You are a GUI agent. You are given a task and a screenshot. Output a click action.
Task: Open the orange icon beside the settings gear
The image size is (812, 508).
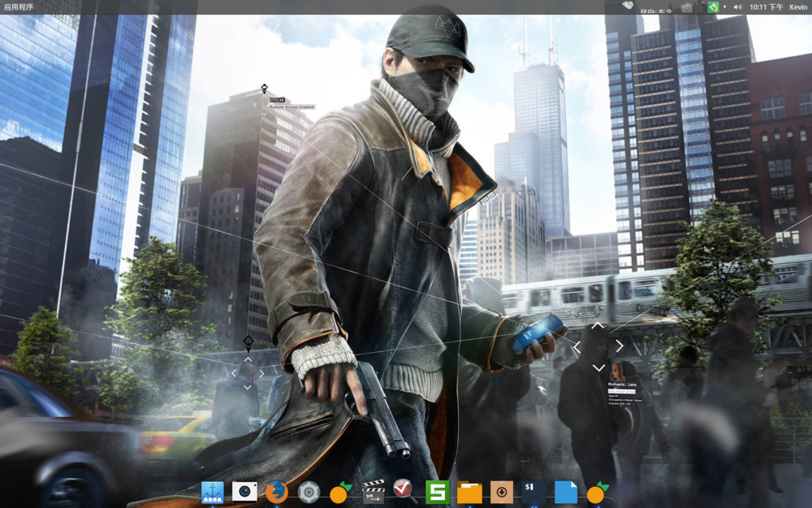click(x=340, y=492)
